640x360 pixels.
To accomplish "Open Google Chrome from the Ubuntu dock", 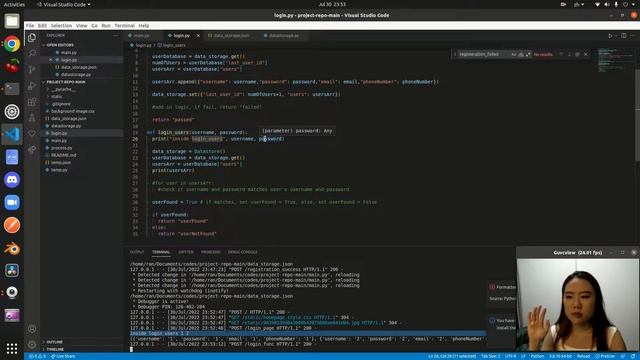I will [12, 44].
